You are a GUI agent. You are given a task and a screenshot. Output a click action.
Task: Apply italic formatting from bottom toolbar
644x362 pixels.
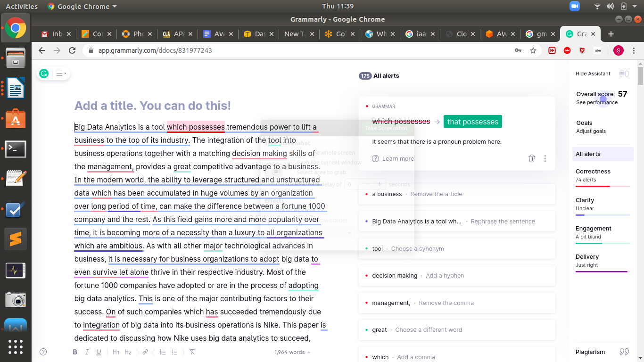(87, 352)
